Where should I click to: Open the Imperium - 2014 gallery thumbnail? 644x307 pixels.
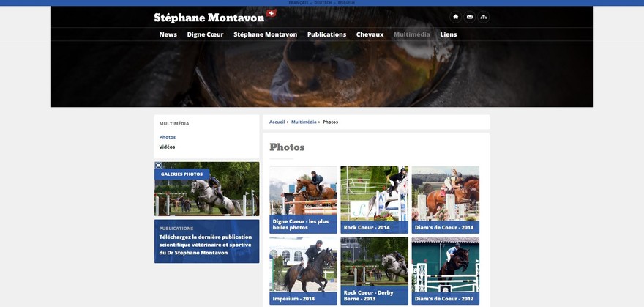point(303,271)
